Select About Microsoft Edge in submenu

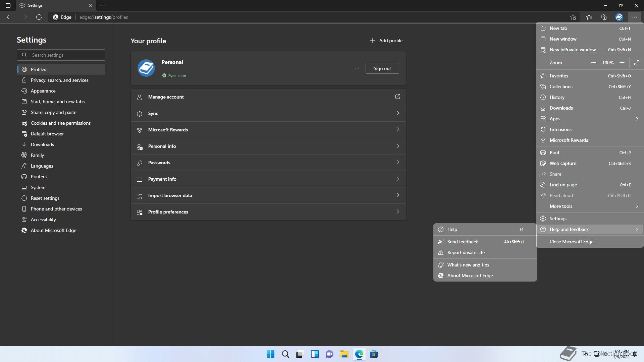click(485, 276)
